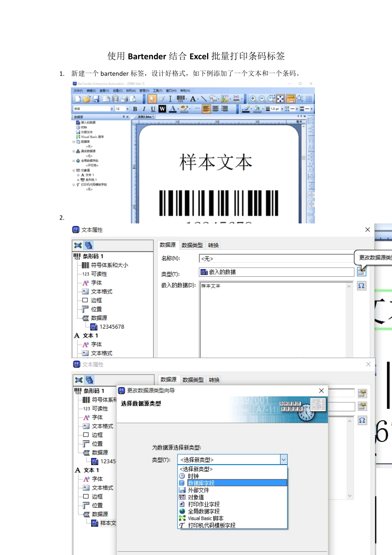This screenshot has height=555, width=392.
Task: Click Print icon in BarTender toolbar
Action: coord(124,99)
